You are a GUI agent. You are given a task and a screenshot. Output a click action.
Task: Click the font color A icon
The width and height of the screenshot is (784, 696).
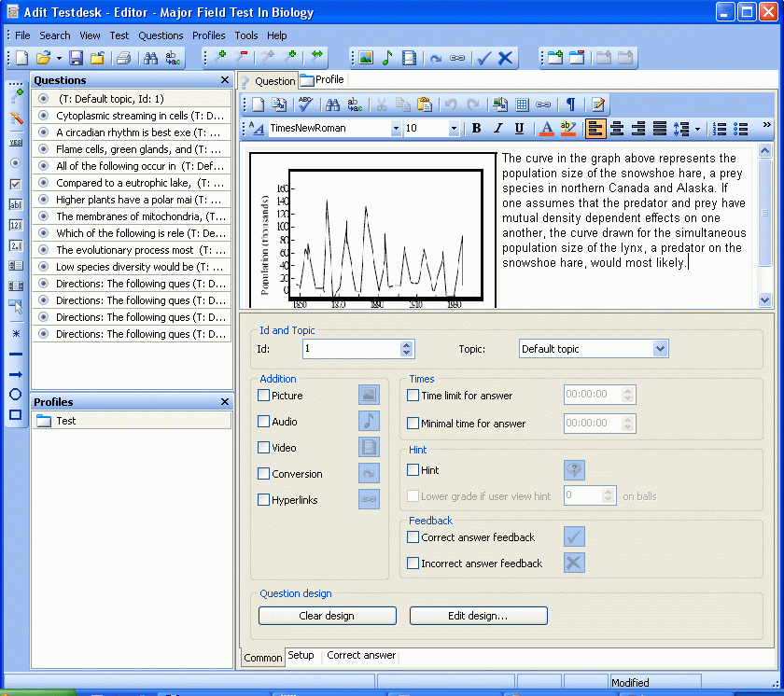pyautogui.click(x=547, y=129)
